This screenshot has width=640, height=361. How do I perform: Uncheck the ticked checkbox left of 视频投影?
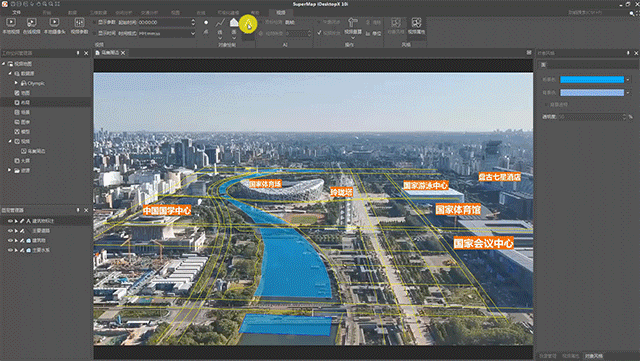click(x=319, y=33)
